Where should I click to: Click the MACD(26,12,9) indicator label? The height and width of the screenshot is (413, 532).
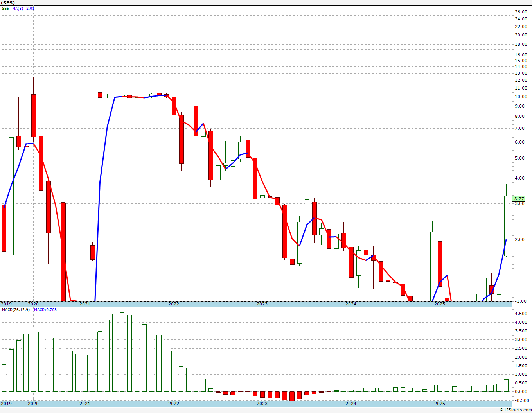coord(16,310)
